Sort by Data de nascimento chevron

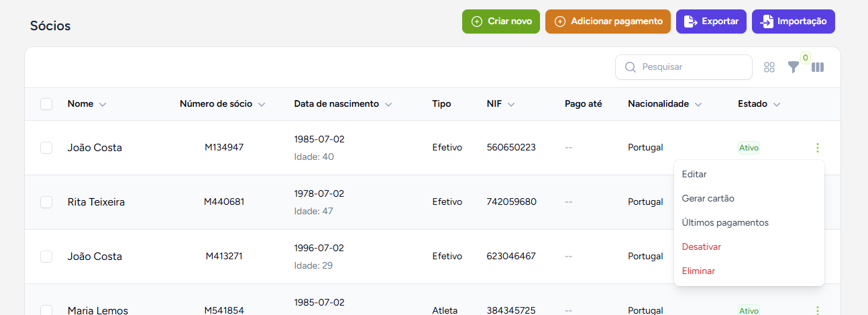tap(388, 105)
